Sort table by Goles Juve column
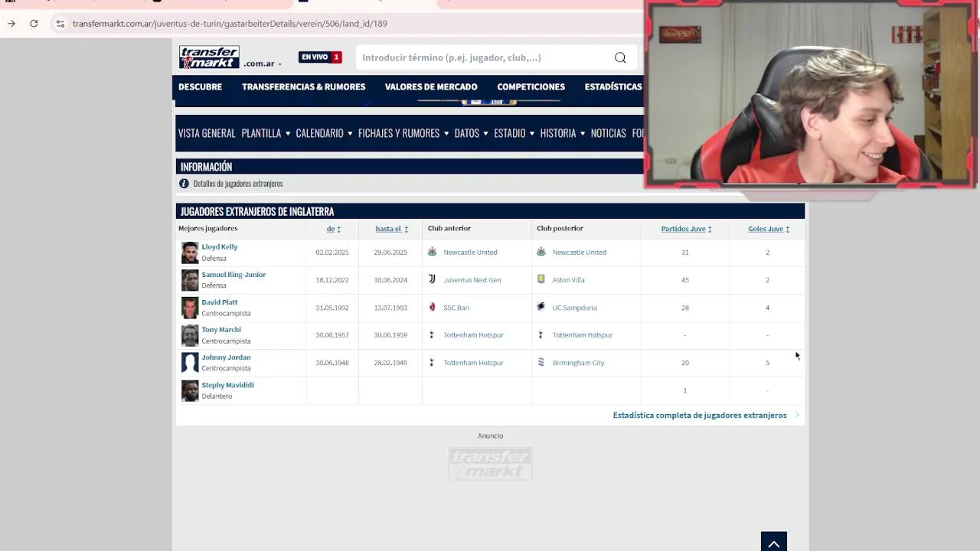980x551 pixels. point(769,229)
